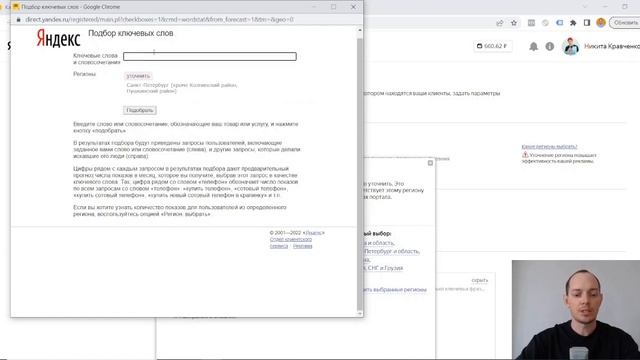
Task: Close the region dialog with X icon
Action: pyautogui.click(x=430, y=163)
